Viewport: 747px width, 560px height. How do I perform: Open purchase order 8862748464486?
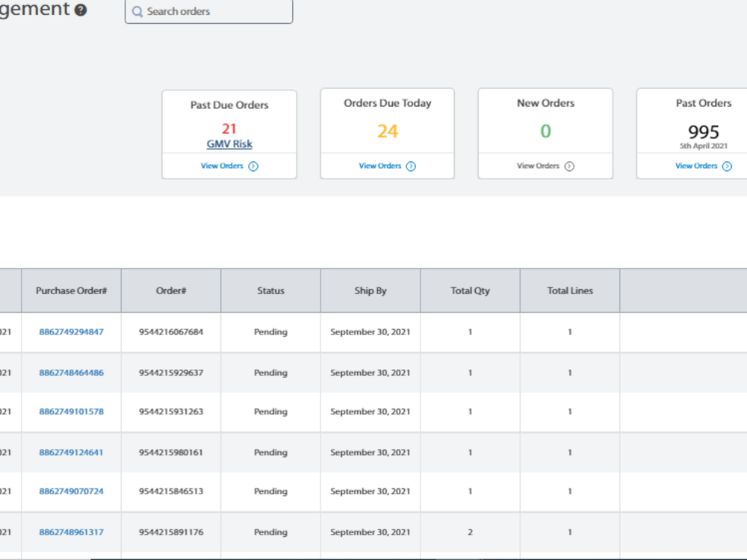(72, 373)
